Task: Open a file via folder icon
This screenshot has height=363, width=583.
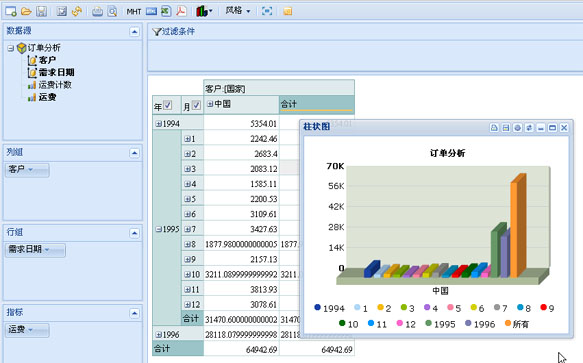Action: [26, 12]
